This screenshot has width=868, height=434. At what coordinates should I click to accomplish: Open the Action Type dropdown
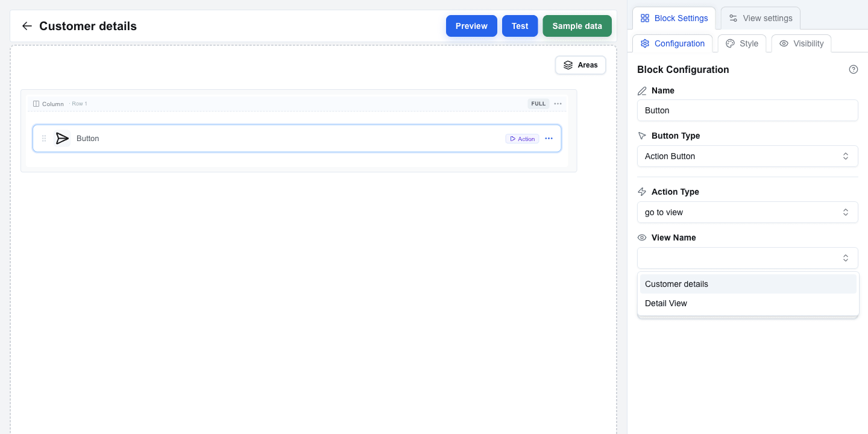[x=747, y=212]
